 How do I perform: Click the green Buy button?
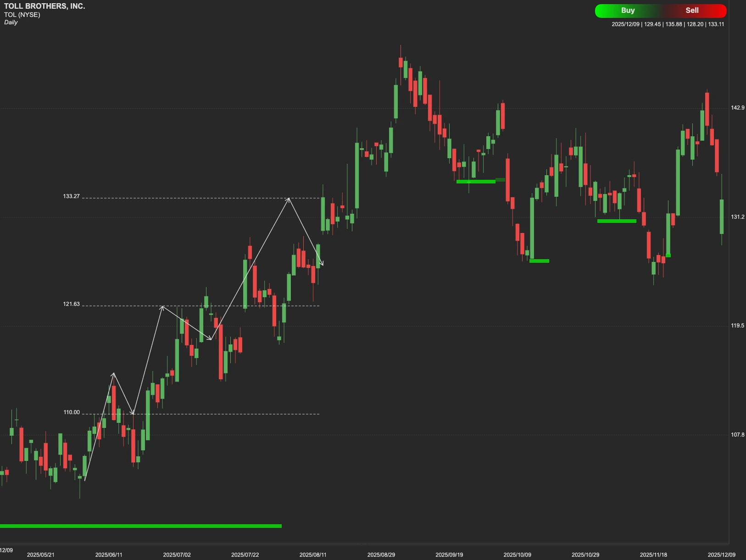(x=628, y=11)
